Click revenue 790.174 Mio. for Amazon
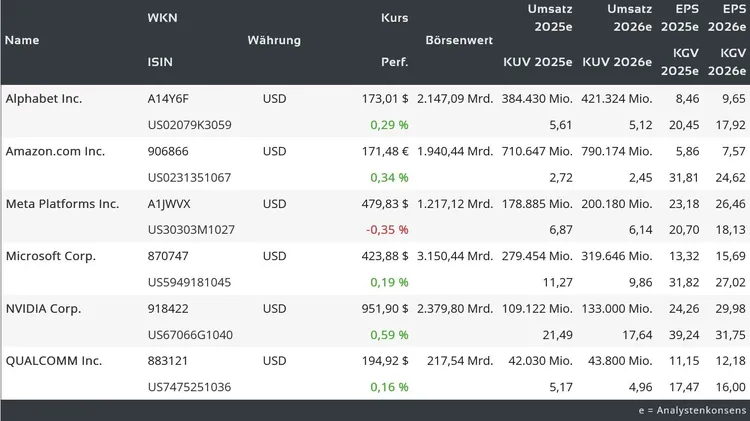 [x=617, y=152]
